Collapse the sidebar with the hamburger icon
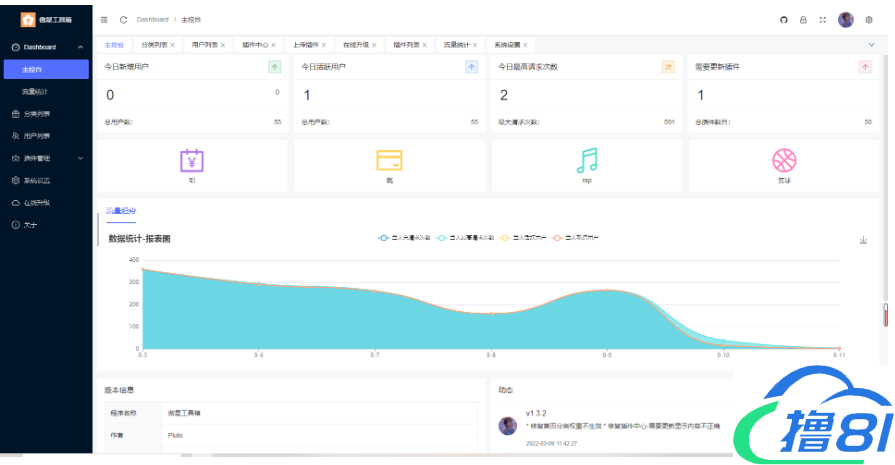895x465 pixels. 105,19
